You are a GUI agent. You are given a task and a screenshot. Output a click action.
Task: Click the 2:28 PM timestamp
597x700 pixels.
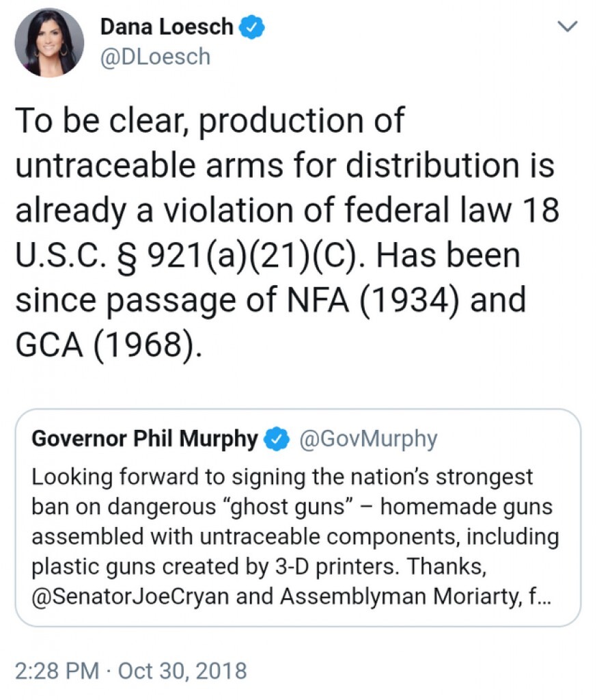pos(58,670)
